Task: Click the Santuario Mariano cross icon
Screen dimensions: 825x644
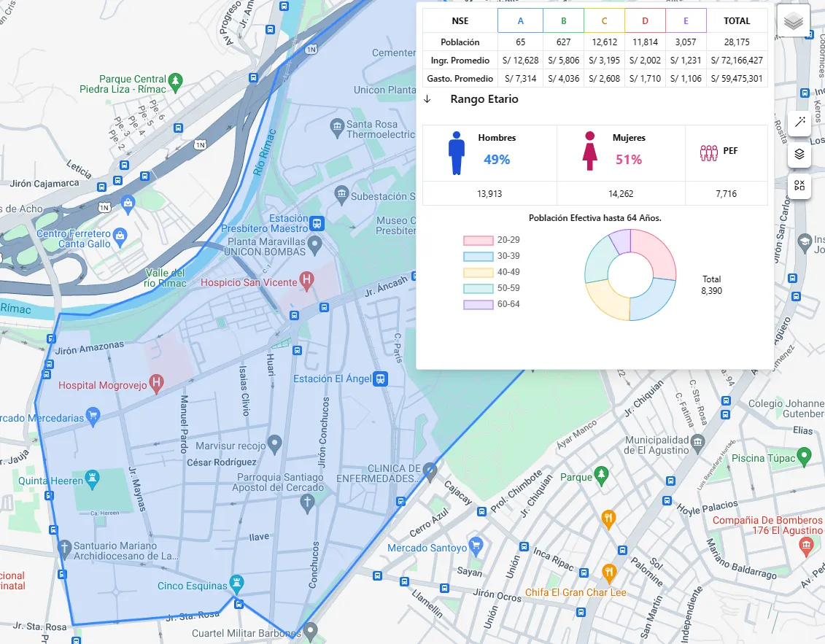Action: [64, 548]
